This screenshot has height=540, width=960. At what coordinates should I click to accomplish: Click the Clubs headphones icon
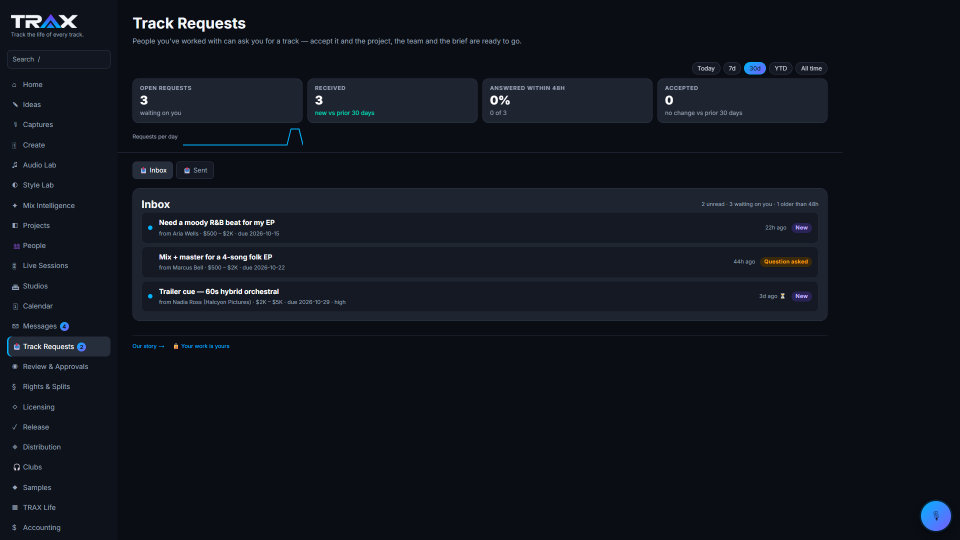[x=16, y=467]
